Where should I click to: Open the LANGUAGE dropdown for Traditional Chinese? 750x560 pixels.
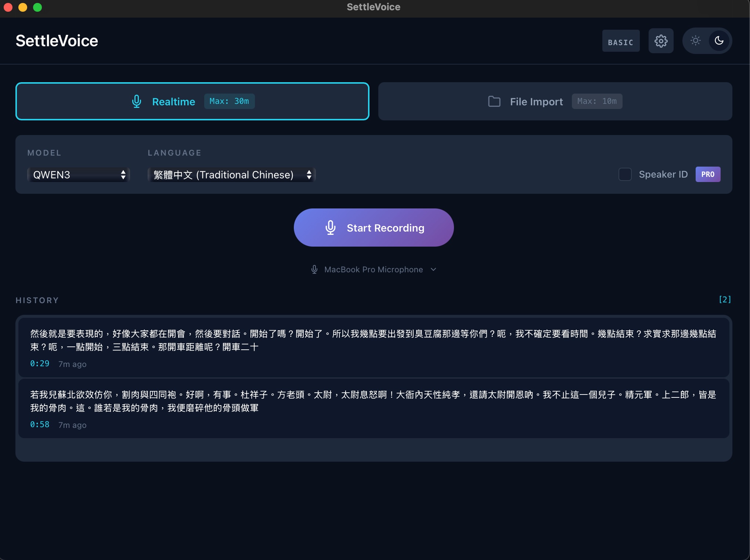[x=231, y=175]
